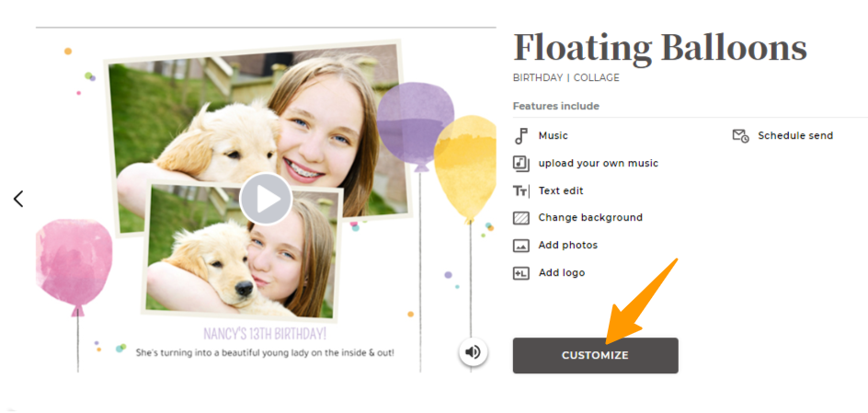The image size is (868, 413).
Task: Go to previous card with left arrow
Action: point(18,199)
